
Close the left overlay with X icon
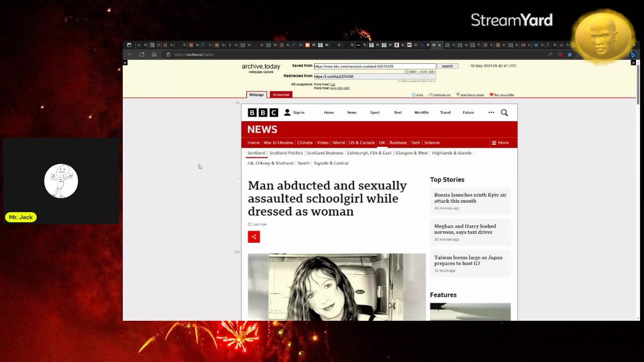click(125, 63)
